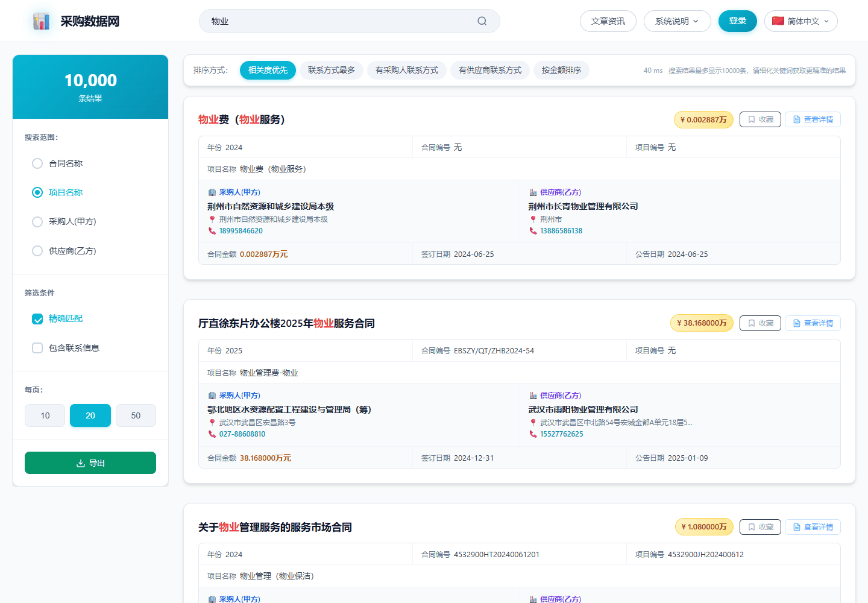This screenshot has height=603, width=868.
Task: Set results per page to 10
Action: tap(45, 415)
